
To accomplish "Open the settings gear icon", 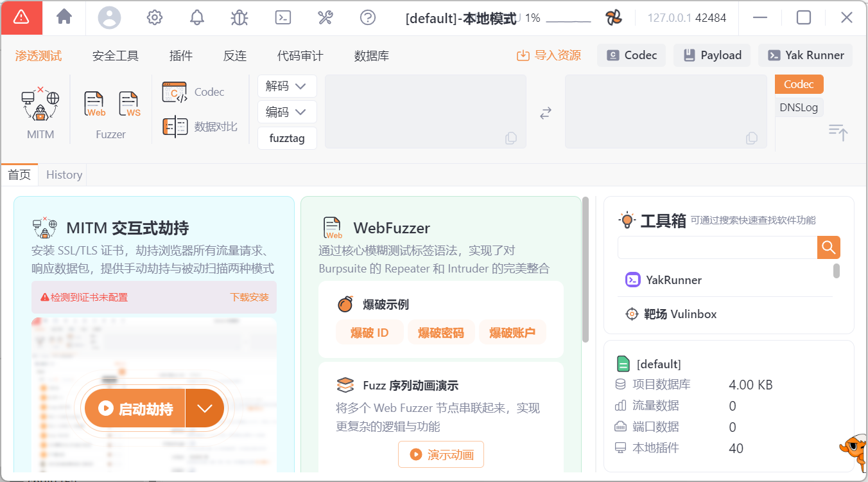I will coord(154,17).
